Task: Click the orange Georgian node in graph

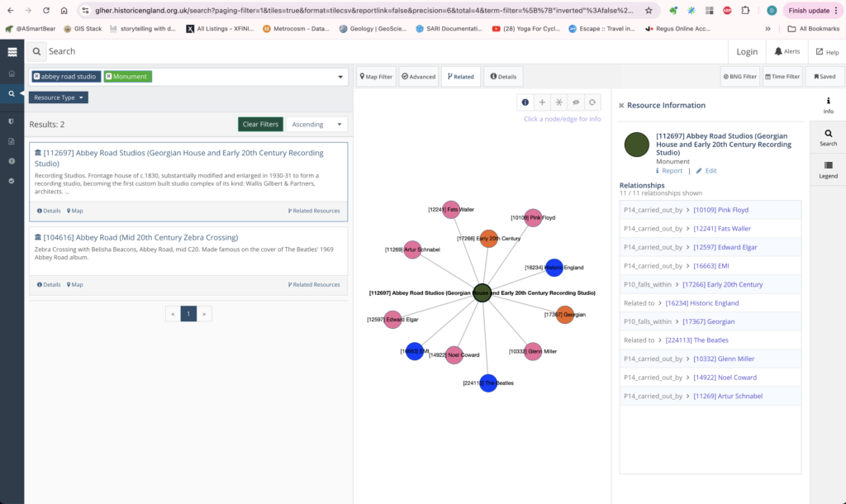Action: pos(564,315)
